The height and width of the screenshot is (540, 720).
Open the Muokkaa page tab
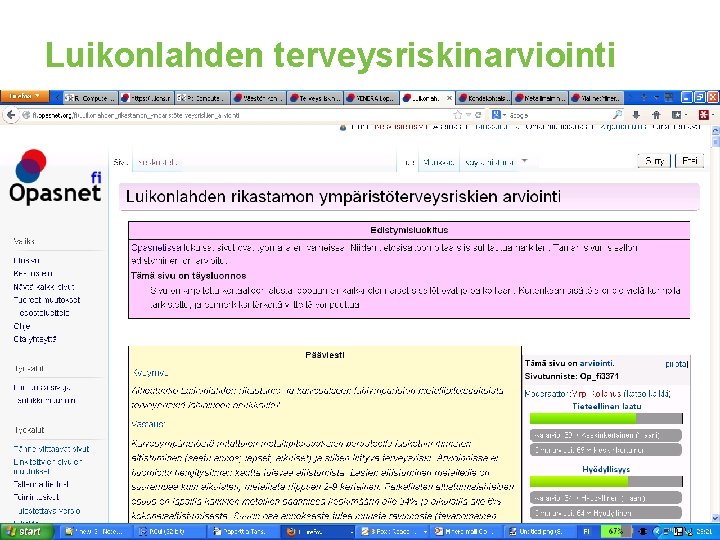tap(439, 162)
